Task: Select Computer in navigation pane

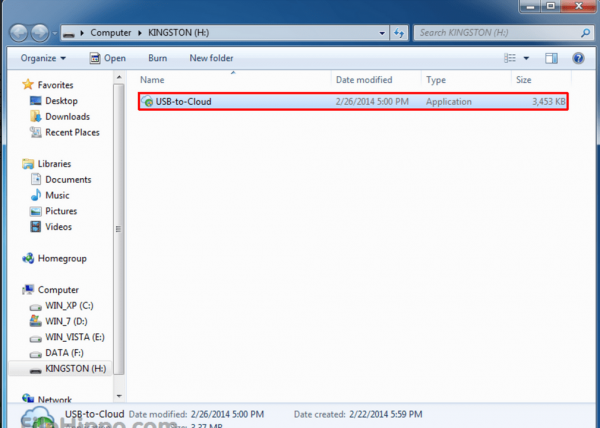Action: 58,290
